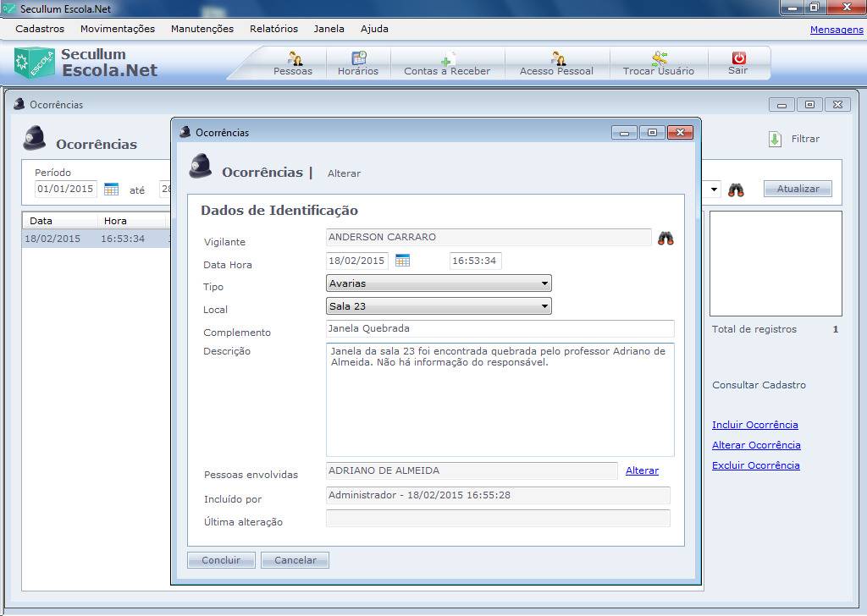
Task: Open the Data Hora calendar picker icon
Action: tap(402, 261)
